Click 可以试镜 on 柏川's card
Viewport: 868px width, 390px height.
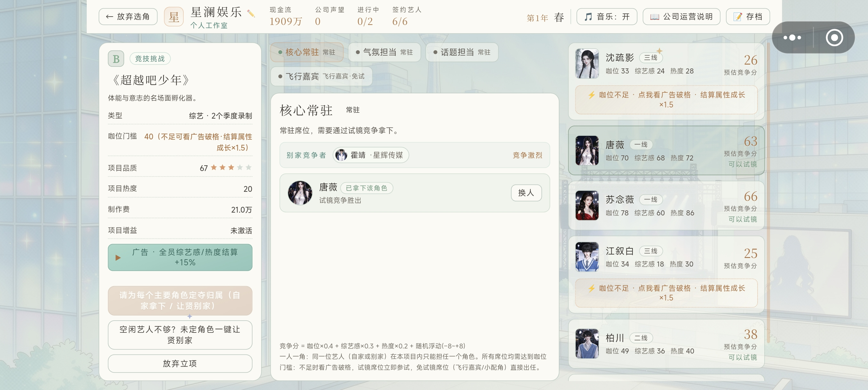743,357
